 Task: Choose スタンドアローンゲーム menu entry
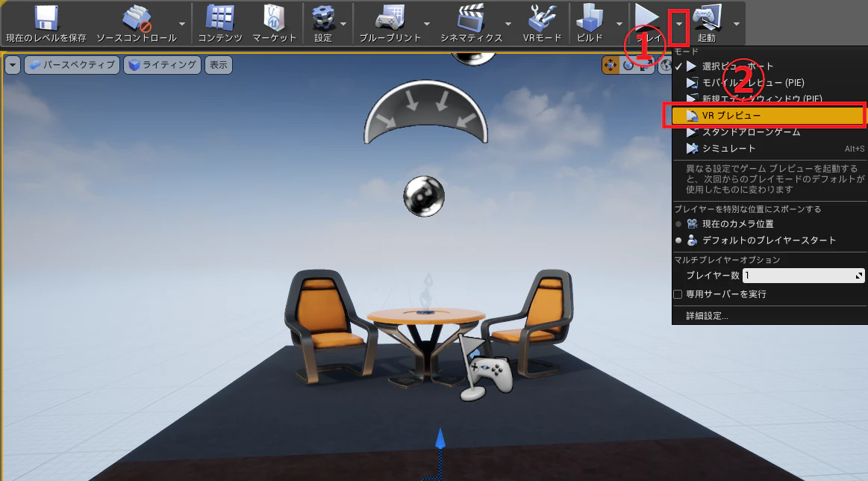[769, 132]
